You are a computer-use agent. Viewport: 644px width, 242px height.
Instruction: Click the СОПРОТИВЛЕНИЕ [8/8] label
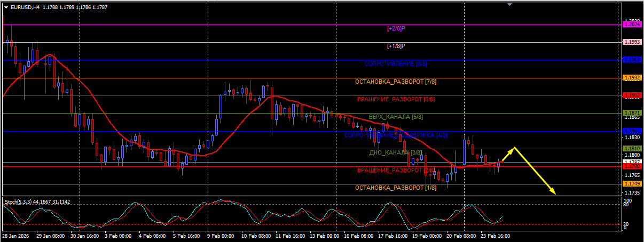(396, 64)
